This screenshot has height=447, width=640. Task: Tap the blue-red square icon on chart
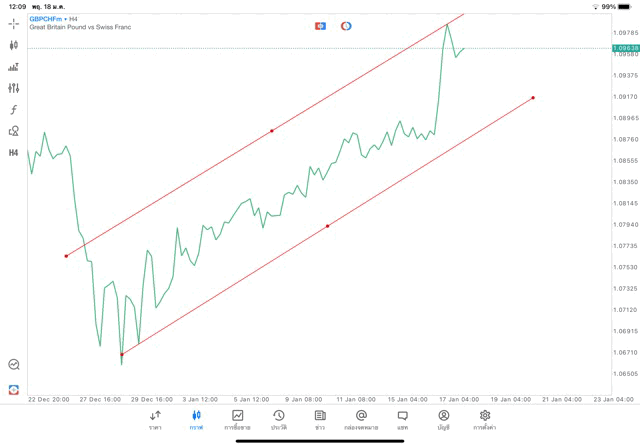tap(320, 26)
